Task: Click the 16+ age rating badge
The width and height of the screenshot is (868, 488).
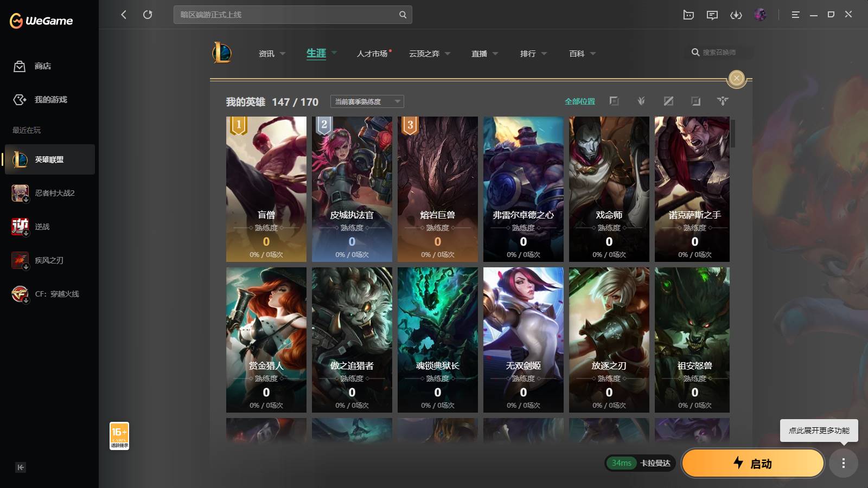Action: (x=119, y=436)
